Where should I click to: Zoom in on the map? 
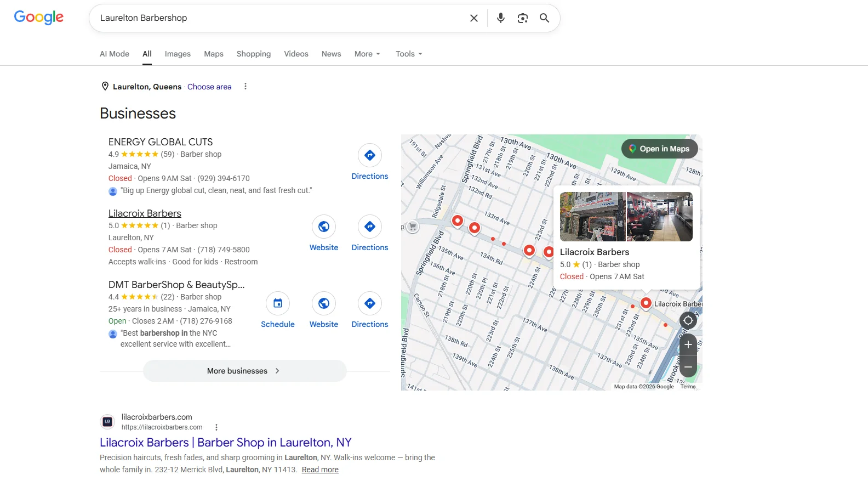(x=688, y=344)
